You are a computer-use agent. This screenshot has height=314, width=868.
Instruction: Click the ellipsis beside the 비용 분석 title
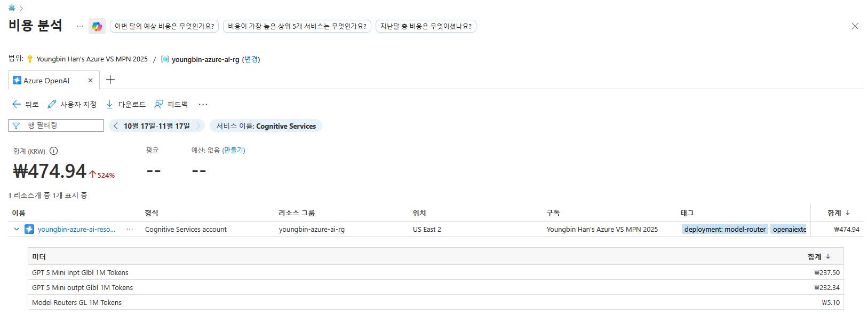click(80, 26)
